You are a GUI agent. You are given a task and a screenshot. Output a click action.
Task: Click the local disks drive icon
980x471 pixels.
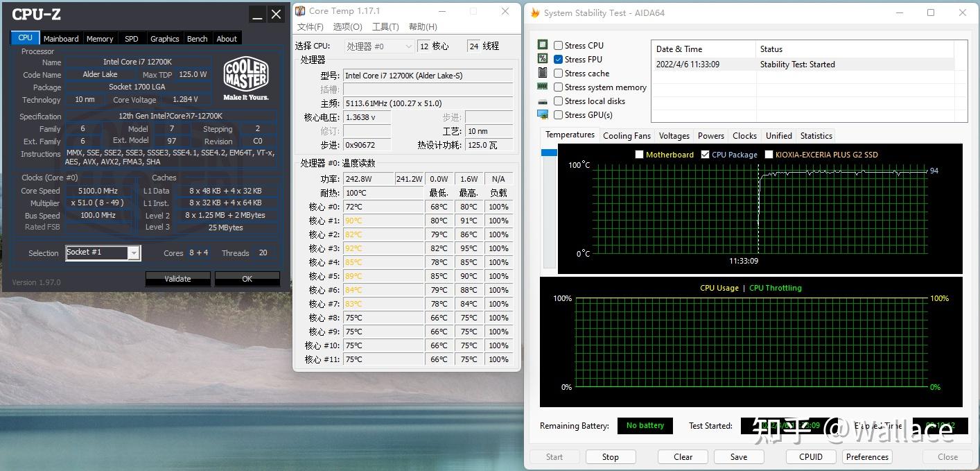click(543, 101)
